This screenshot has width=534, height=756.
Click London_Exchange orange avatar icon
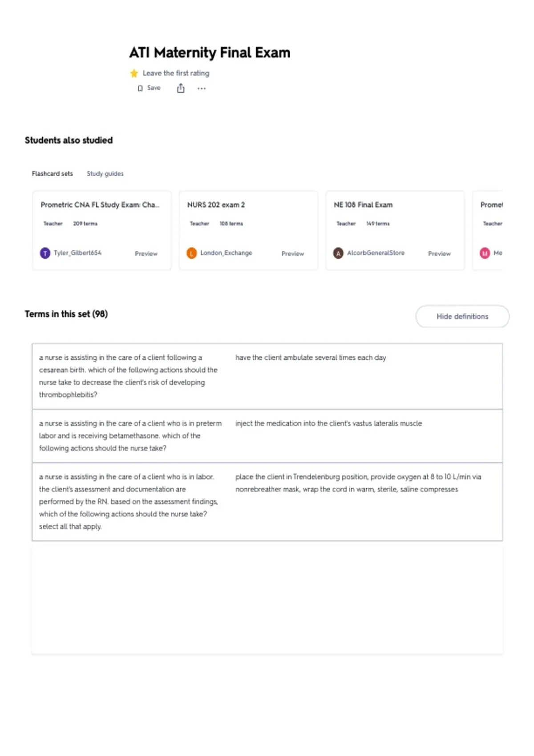point(191,253)
